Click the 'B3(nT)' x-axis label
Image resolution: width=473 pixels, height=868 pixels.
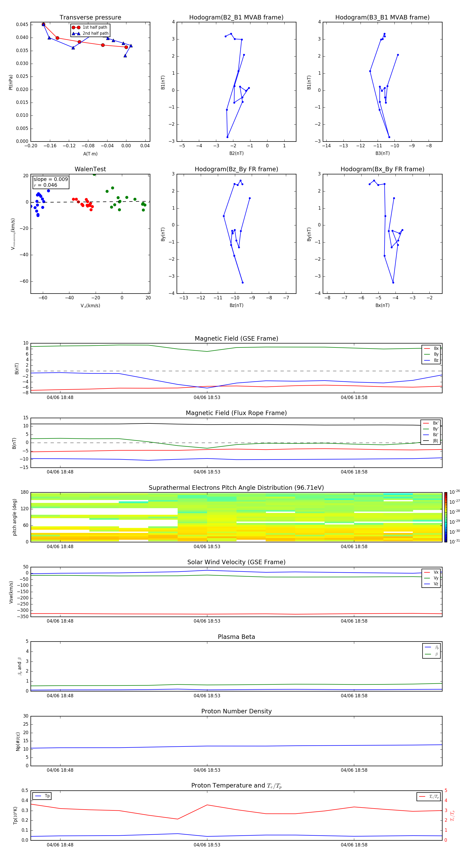point(382,153)
